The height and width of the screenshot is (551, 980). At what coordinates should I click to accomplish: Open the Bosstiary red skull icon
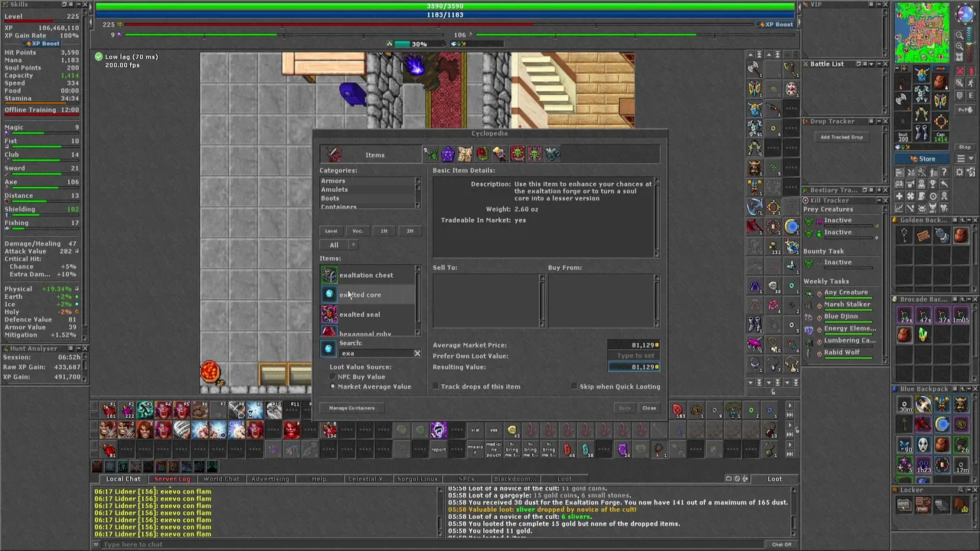point(518,155)
